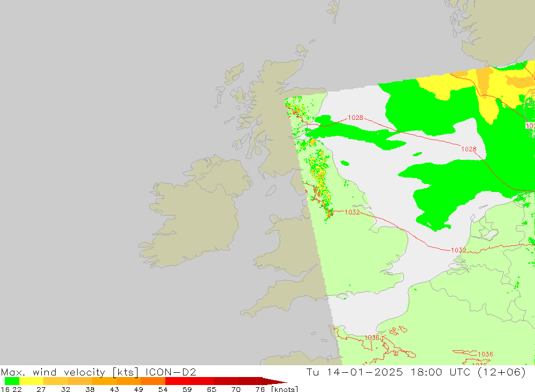Click legend value '59'
Screen dimensions: 535x392
pyautogui.click(x=187, y=389)
